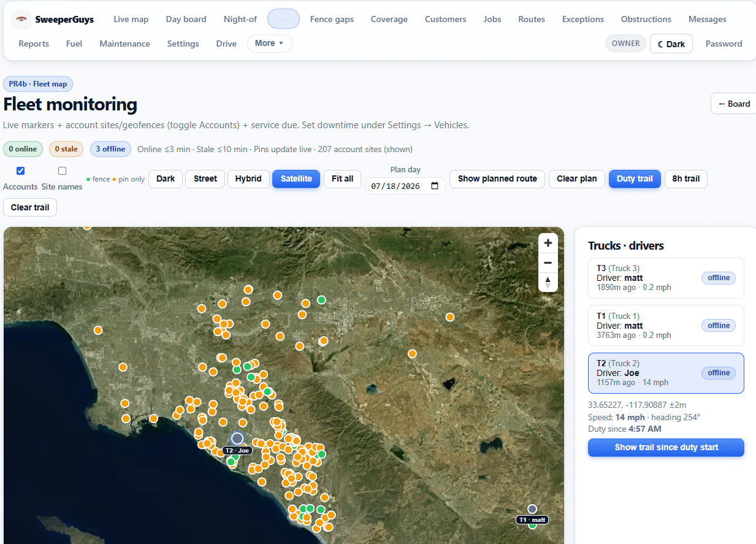The image size is (756, 544).
Task: Open Obstructions page
Action: click(x=646, y=19)
